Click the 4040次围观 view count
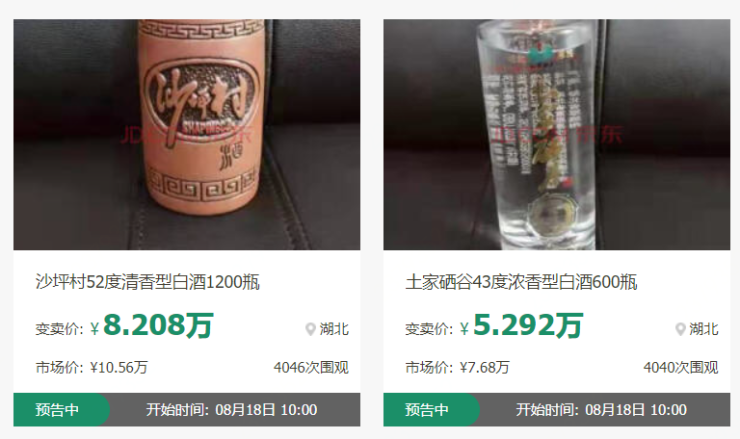This screenshot has height=439, width=740. click(681, 367)
